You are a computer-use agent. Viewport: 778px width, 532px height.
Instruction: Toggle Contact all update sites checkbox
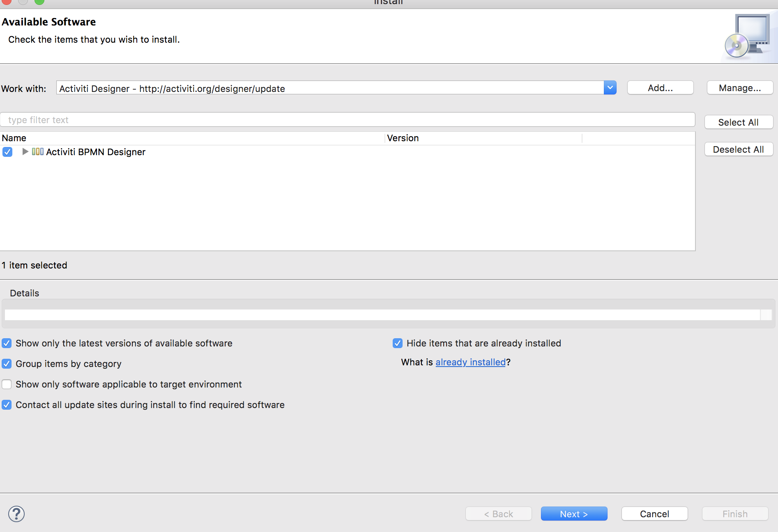click(x=7, y=405)
